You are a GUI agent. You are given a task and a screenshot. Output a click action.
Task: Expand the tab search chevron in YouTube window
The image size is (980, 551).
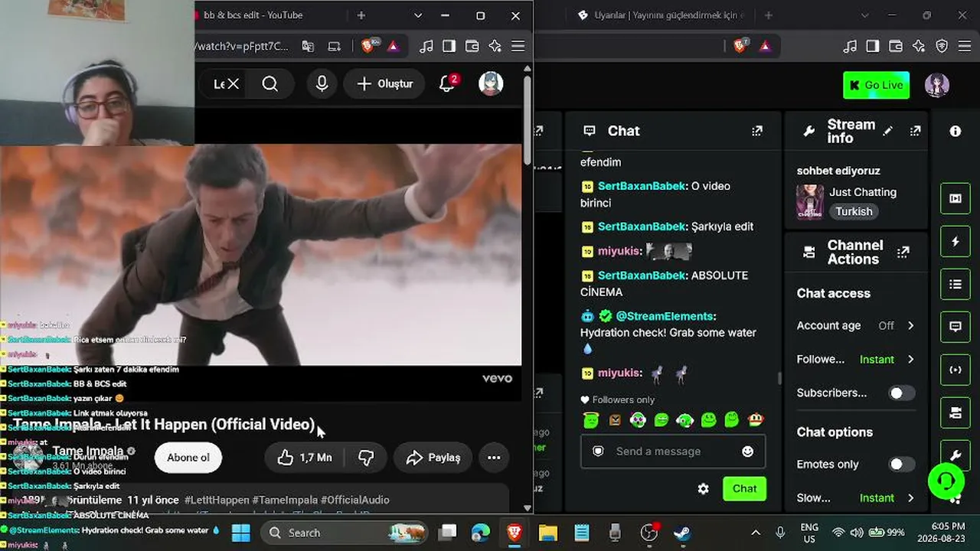418,15
